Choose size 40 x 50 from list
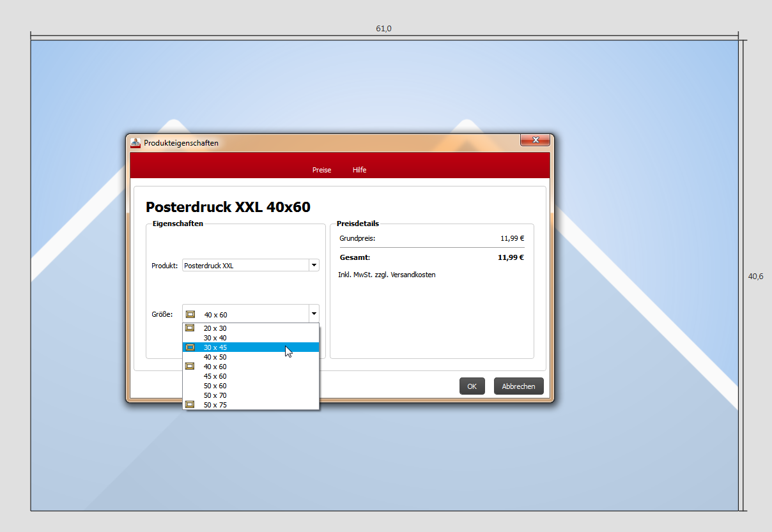772x532 pixels. coord(251,357)
